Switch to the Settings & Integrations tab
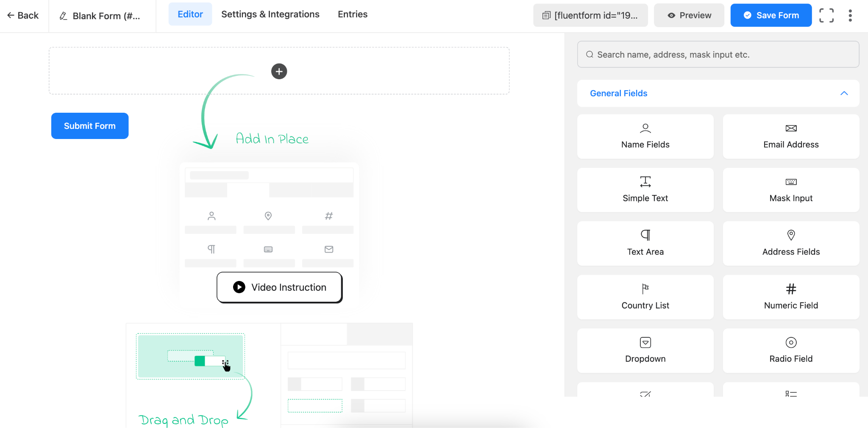868x428 pixels. tap(270, 14)
